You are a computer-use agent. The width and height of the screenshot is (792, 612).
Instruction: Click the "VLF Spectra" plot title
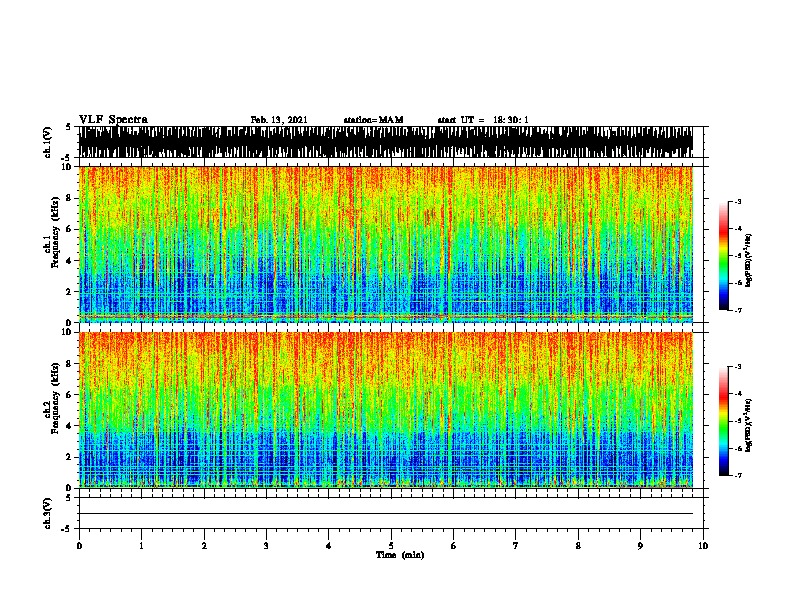113,120
